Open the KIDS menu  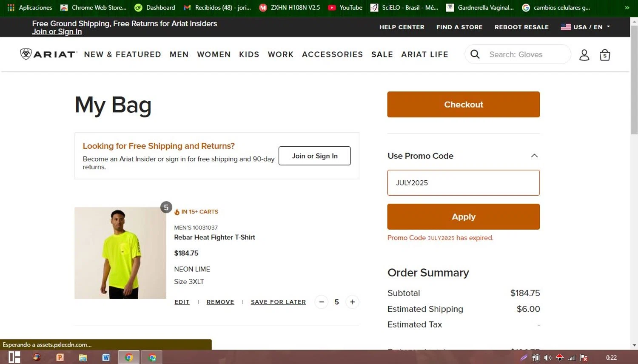click(249, 54)
